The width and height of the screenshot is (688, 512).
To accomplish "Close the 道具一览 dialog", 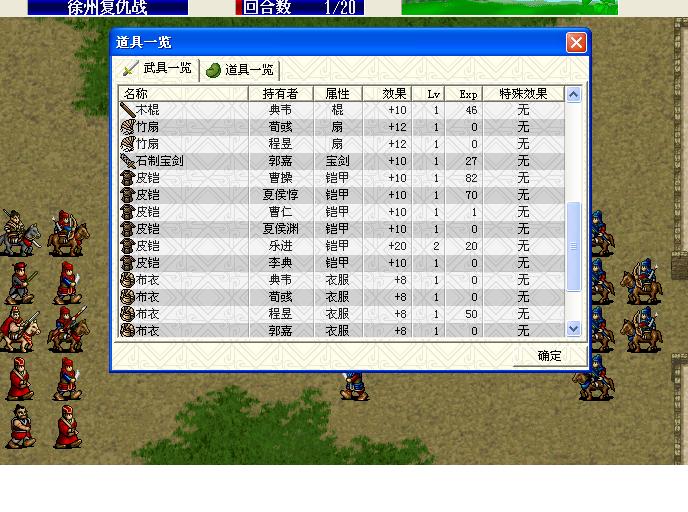I will click(x=576, y=43).
